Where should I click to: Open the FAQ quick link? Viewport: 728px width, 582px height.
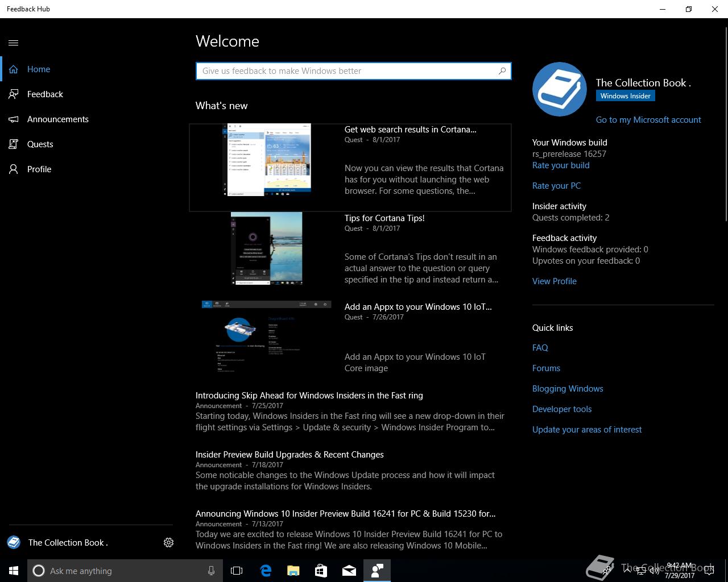point(540,348)
